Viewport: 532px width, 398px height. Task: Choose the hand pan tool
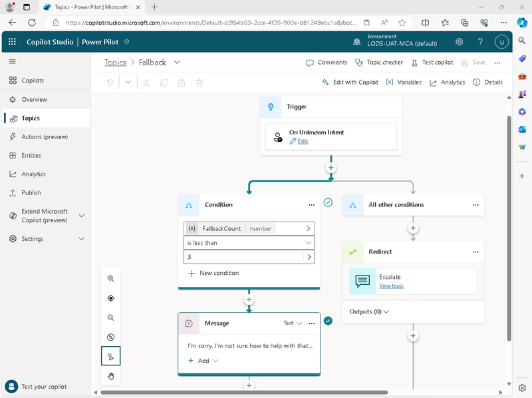[x=110, y=376]
